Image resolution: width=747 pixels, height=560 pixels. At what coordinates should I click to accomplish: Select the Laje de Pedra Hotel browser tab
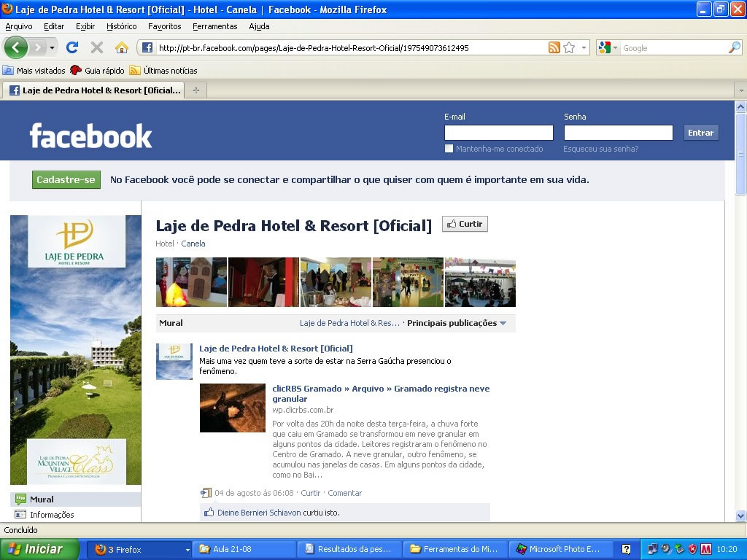[93, 90]
